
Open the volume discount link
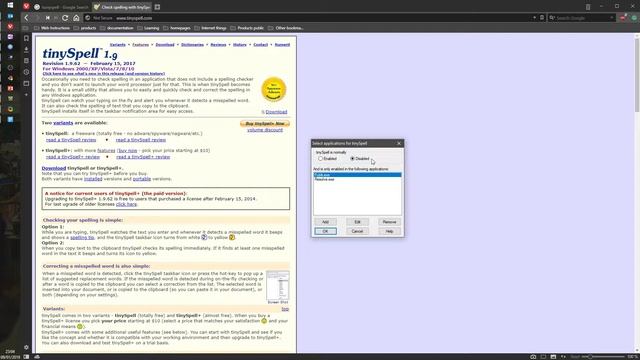pyautogui.click(x=264, y=130)
